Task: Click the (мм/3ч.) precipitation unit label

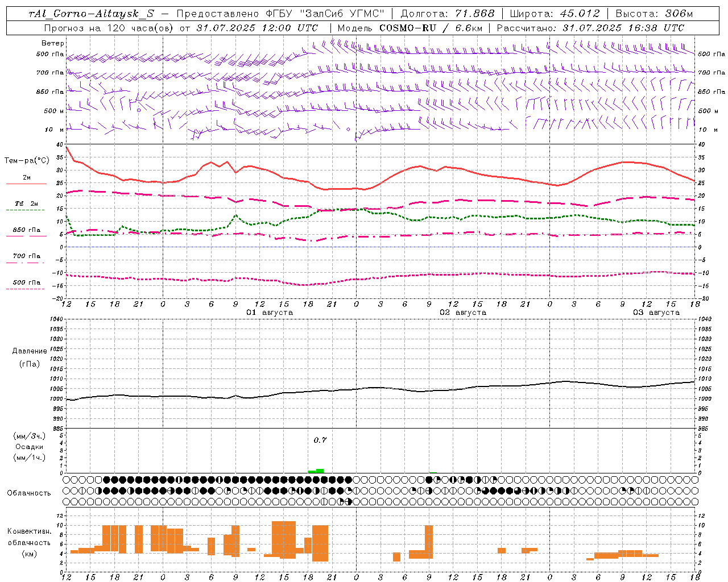Action: tap(30, 436)
